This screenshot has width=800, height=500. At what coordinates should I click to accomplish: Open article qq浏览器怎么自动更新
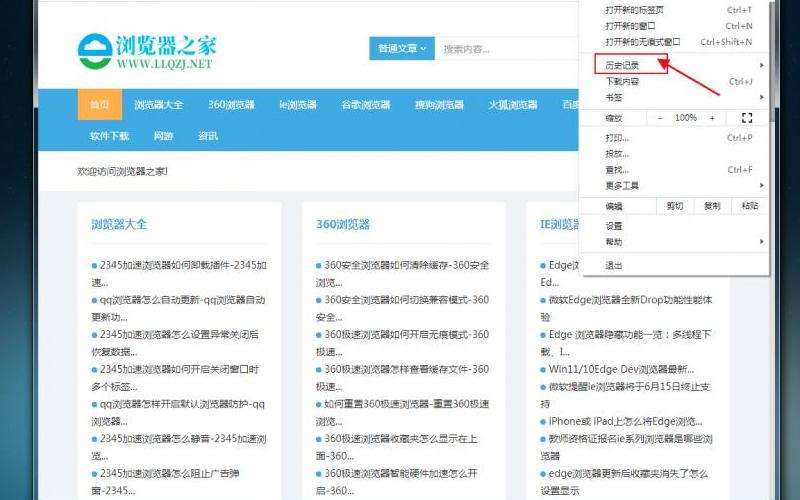[179, 308]
